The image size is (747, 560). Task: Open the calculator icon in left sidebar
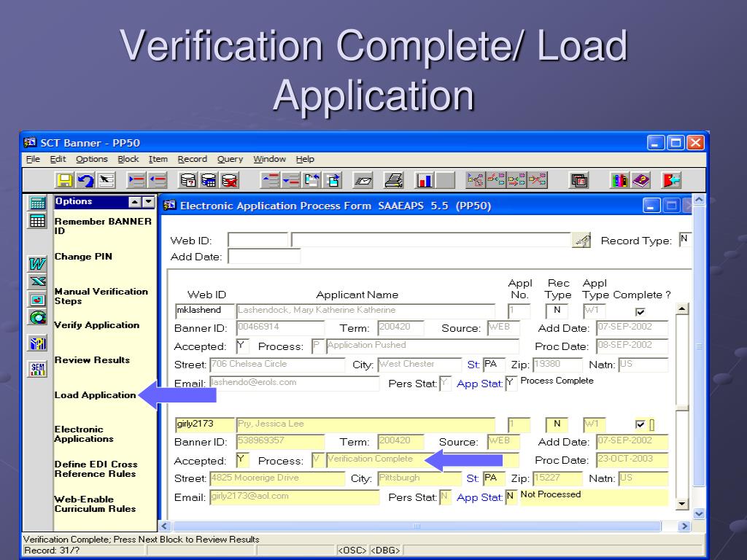click(38, 203)
